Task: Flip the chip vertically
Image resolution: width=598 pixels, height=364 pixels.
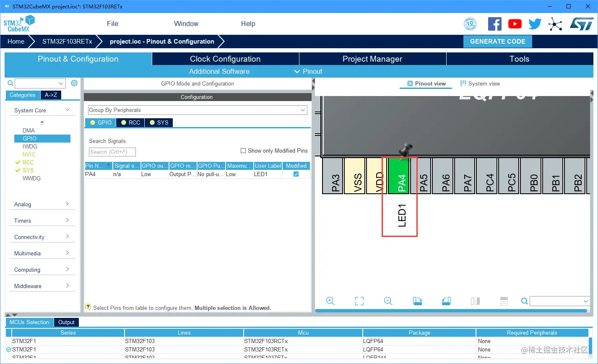Action: [504, 301]
